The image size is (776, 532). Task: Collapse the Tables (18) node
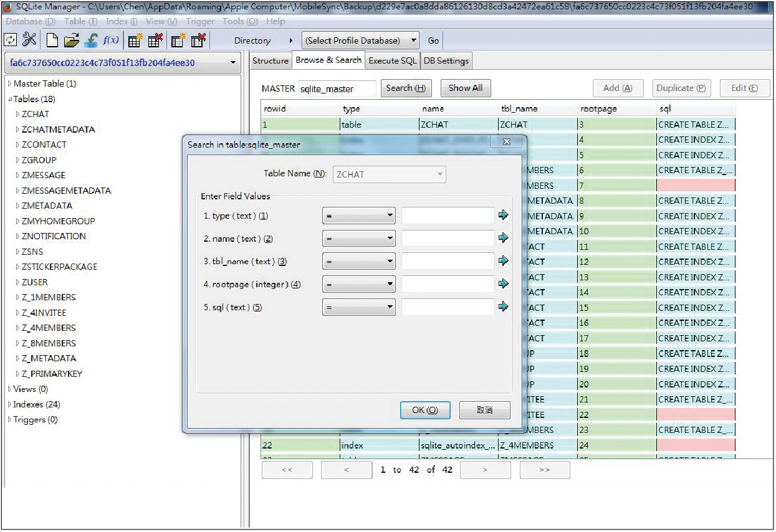tap(9, 99)
